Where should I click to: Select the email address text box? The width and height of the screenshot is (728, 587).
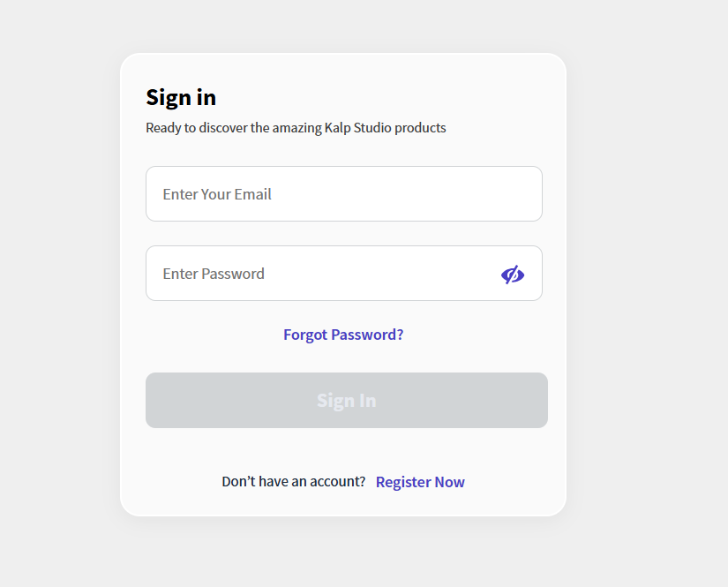(x=343, y=194)
